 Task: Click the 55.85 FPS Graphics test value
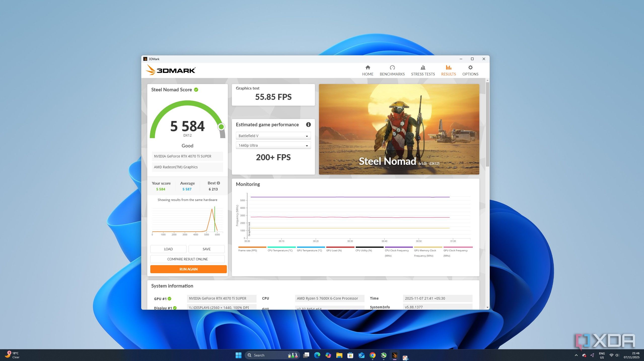(273, 97)
